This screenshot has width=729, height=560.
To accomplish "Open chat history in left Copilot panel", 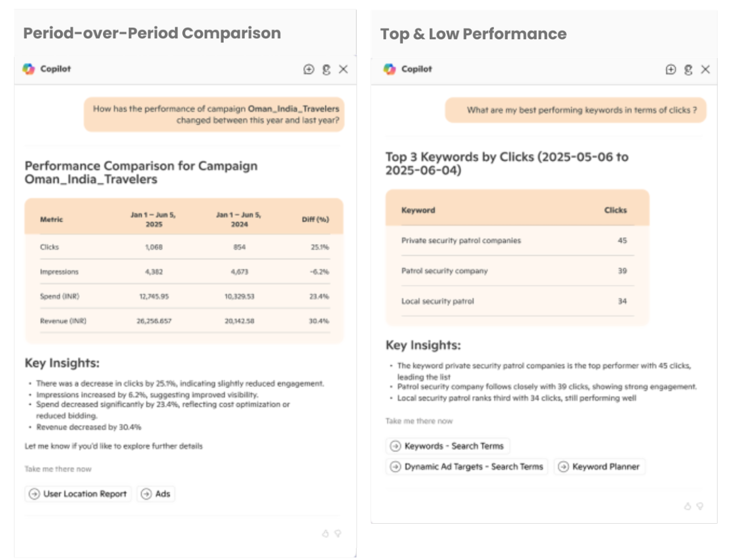I will [x=326, y=70].
